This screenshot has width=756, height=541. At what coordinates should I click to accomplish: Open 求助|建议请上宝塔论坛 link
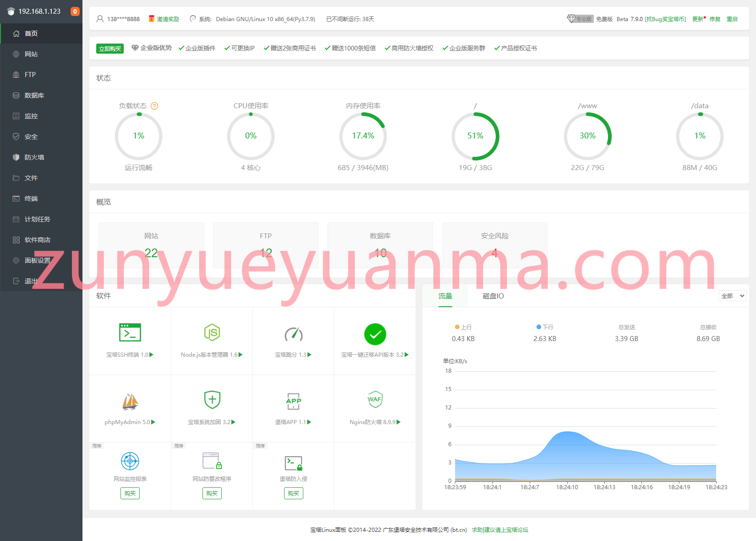click(500, 530)
